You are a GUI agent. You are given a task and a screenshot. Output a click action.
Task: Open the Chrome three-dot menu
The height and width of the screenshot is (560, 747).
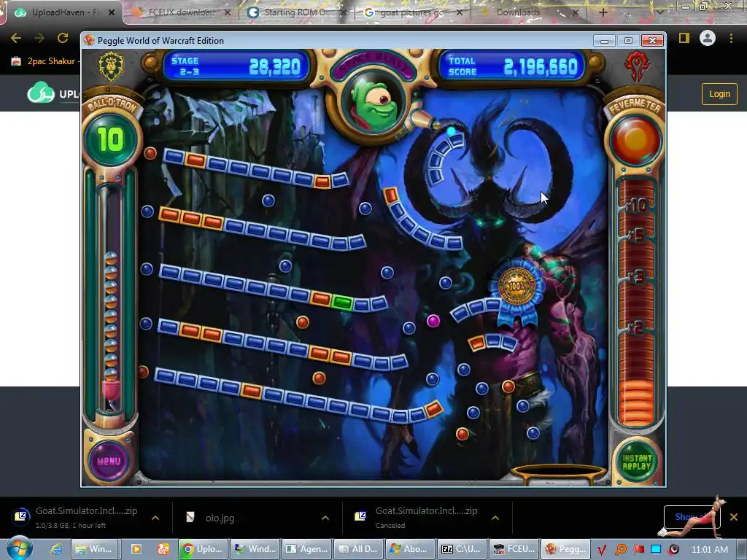coord(731,38)
